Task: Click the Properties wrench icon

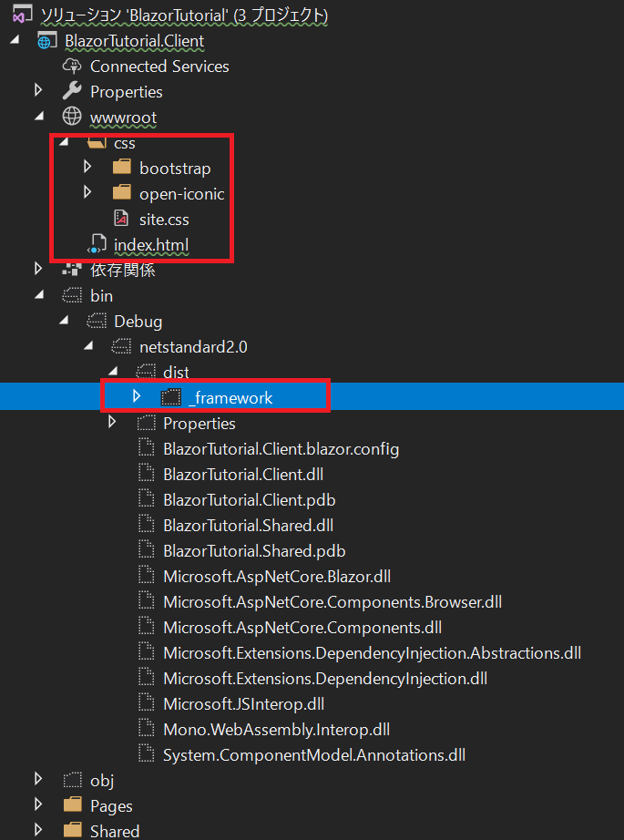Action: coord(72,92)
